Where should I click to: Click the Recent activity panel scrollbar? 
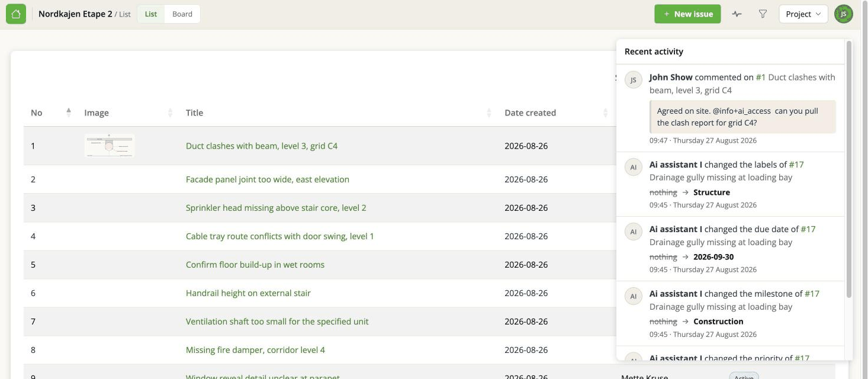click(x=849, y=169)
